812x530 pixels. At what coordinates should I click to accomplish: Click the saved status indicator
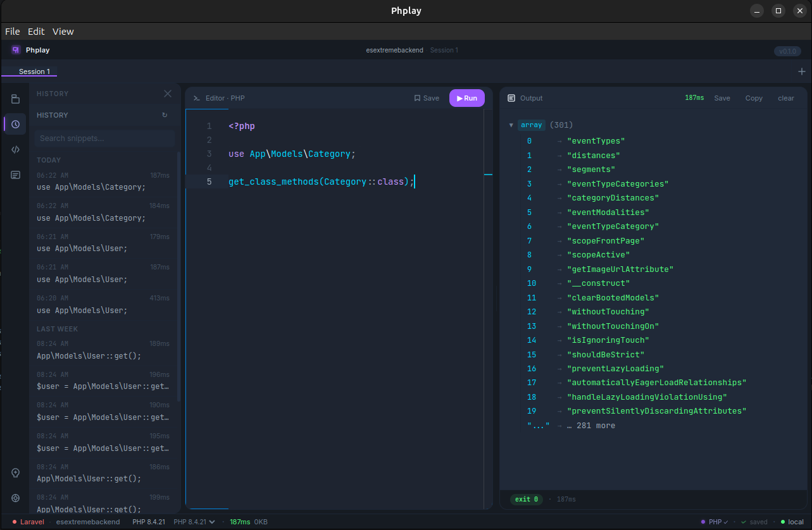[x=754, y=522]
